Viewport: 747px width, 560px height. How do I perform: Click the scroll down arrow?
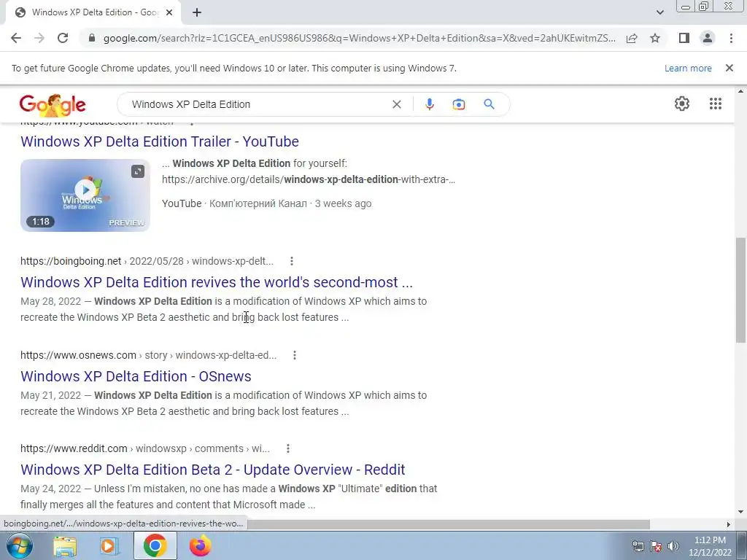coord(740,513)
